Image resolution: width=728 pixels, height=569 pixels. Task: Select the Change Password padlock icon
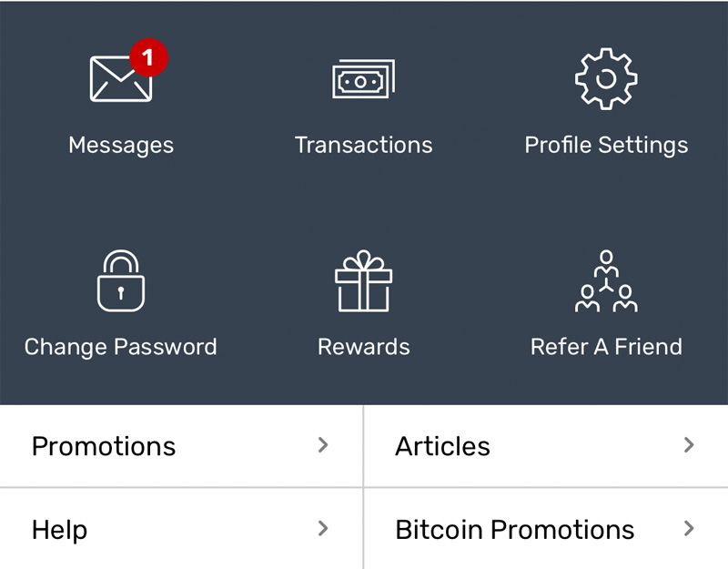point(121,280)
